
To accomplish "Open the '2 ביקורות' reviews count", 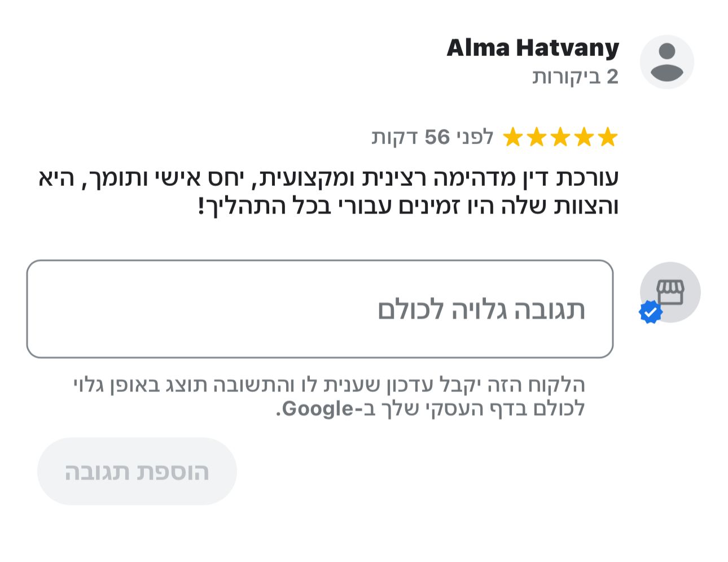I will [x=575, y=77].
